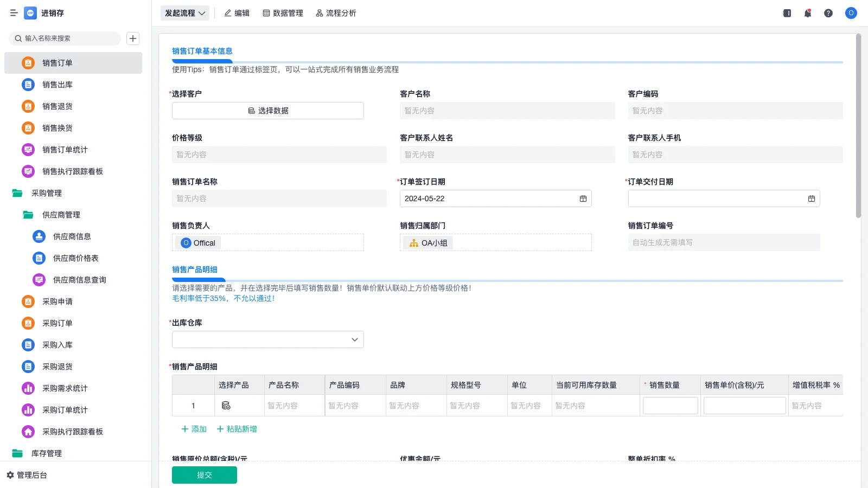Click 添加 to add a product row
The width and height of the screenshot is (868, 488).
(193, 429)
